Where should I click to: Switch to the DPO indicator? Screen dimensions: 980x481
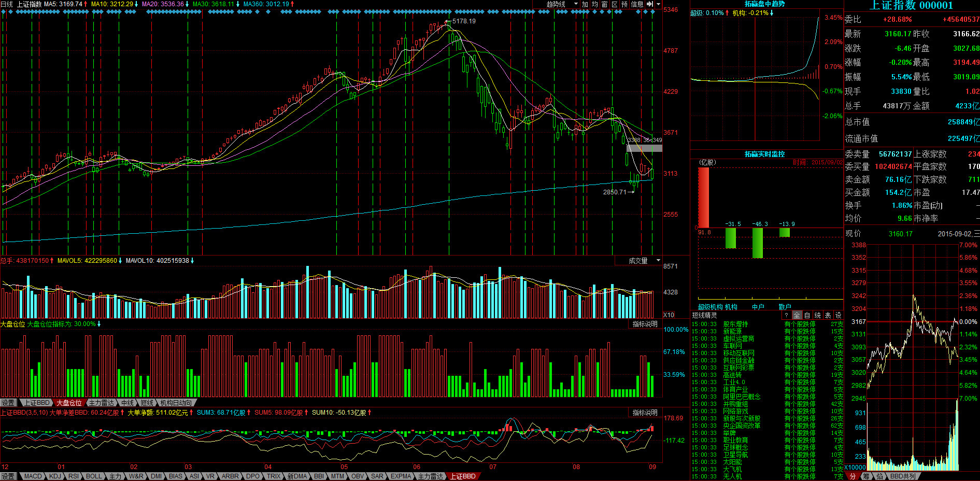tap(253, 476)
